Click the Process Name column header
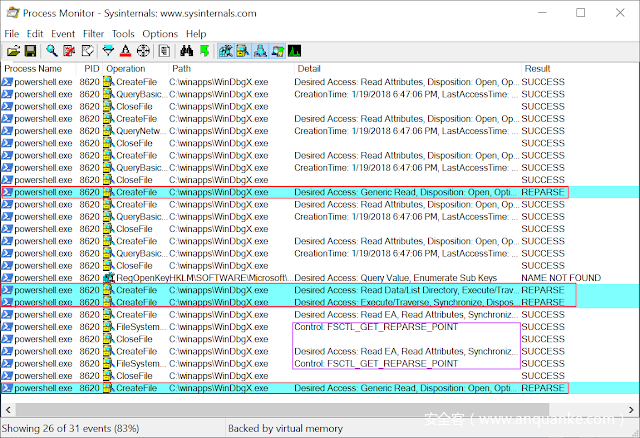The height and width of the screenshot is (438, 640). coord(38,69)
